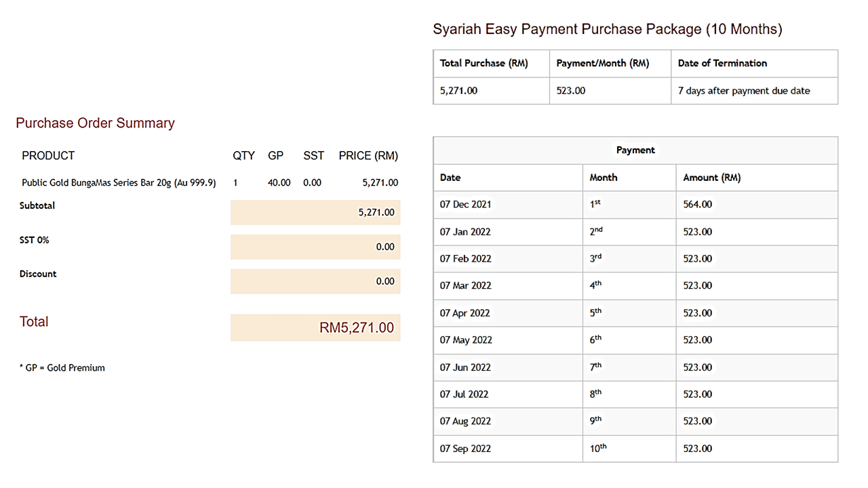Image resolution: width=868 pixels, height=488 pixels.
Task: Click the Payment table title bar
Action: coord(635,150)
